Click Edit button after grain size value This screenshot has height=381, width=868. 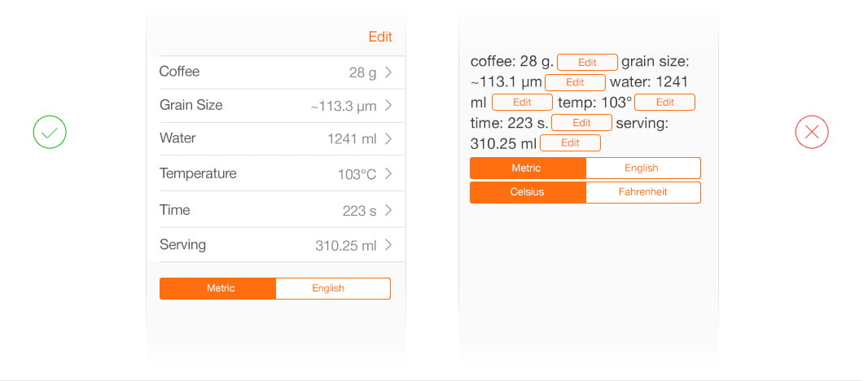click(x=575, y=82)
